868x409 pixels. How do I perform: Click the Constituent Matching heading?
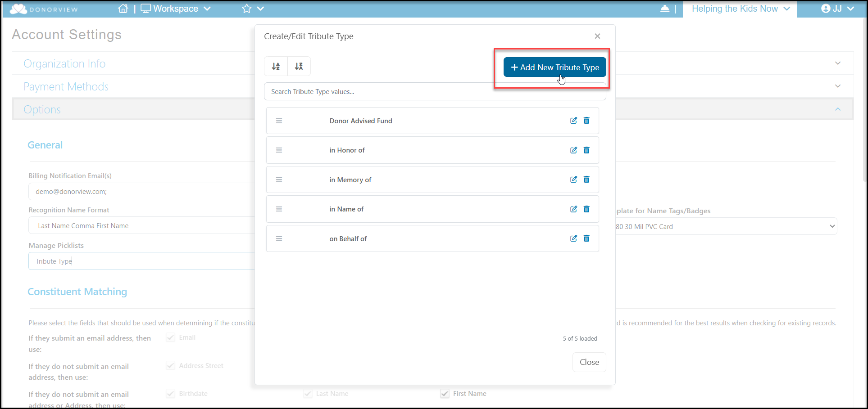coord(77,292)
